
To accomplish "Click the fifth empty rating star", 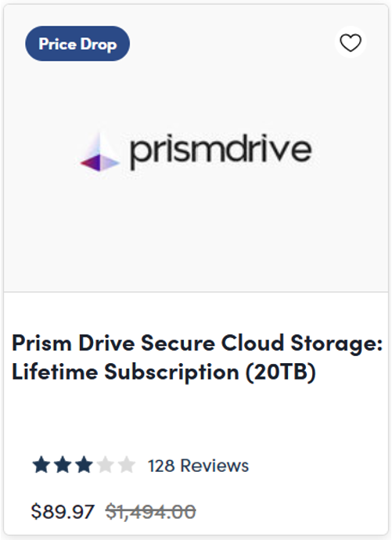I will (126, 465).
